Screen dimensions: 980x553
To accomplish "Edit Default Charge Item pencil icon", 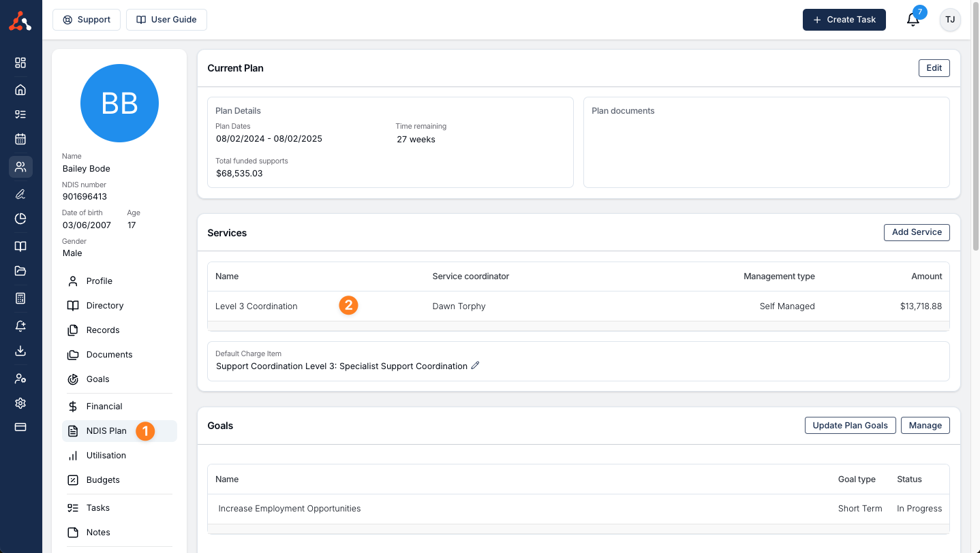I will [x=476, y=366].
